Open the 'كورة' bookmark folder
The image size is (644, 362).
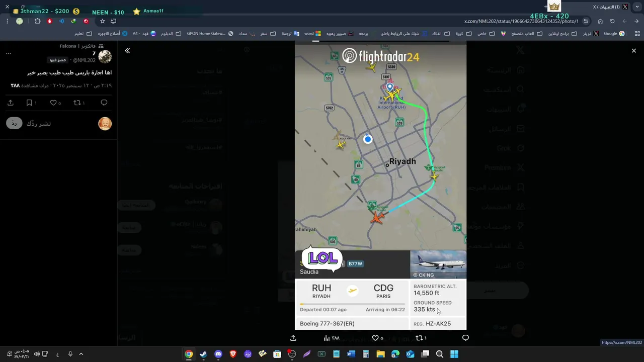click(x=463, y=34)
